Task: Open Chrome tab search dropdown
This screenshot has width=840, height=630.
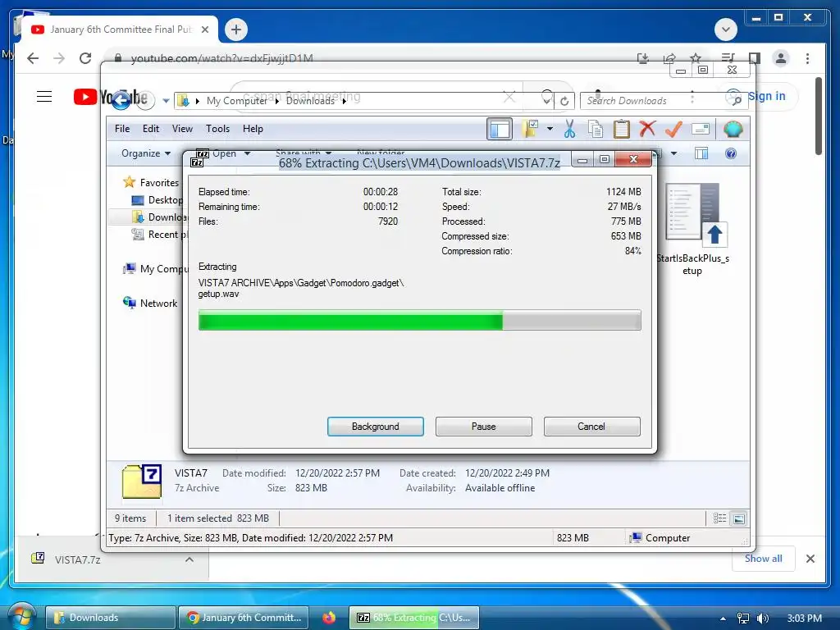Action: point(725,30)
